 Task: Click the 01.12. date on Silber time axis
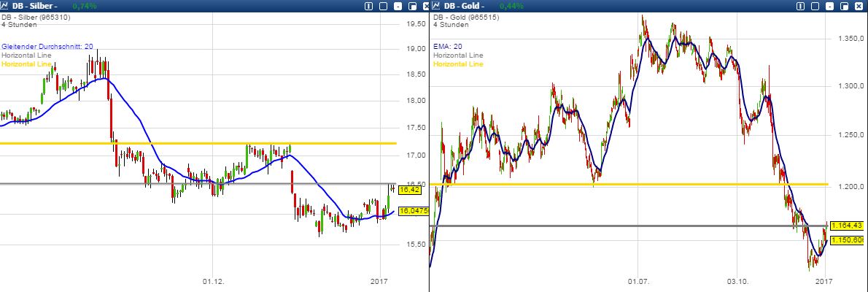pyautogui.click(x=212, y=282)
